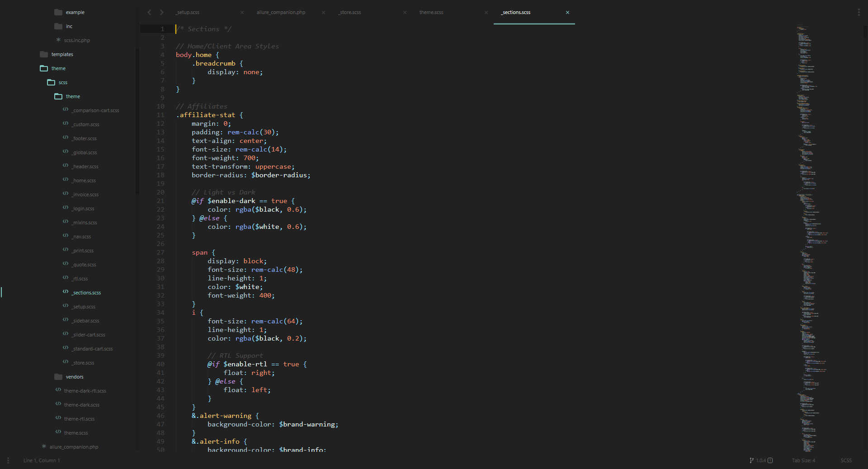Viewport: 868px width, 469px height.
Task: Click the code file icon of _custom.scss
Action: [66, 123]
